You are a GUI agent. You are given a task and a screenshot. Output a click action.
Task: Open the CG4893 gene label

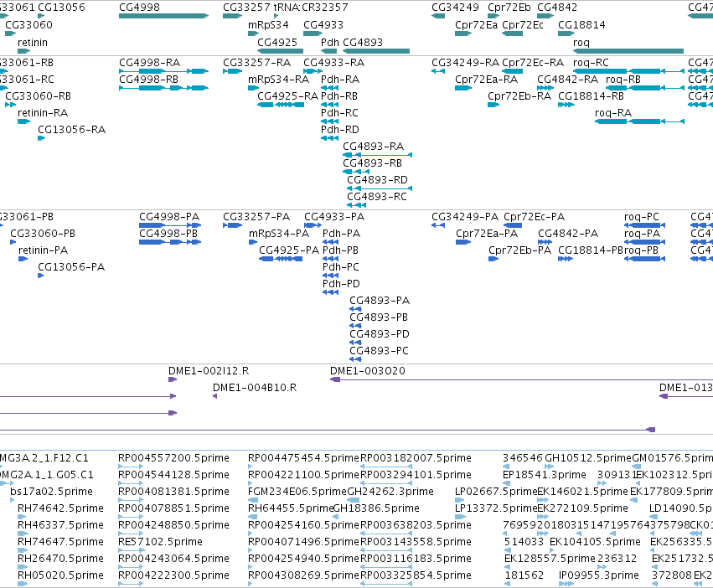[x=363, y=43]
